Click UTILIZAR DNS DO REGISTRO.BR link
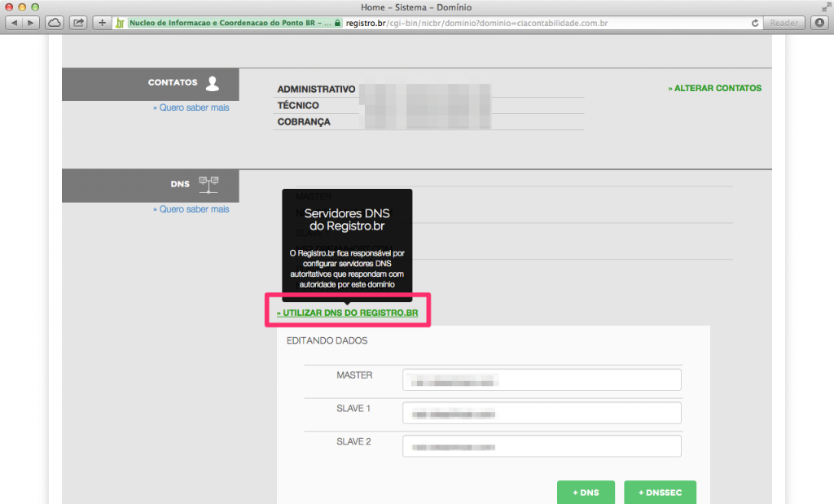Screen dimensions: 834x504 [347, 313]
